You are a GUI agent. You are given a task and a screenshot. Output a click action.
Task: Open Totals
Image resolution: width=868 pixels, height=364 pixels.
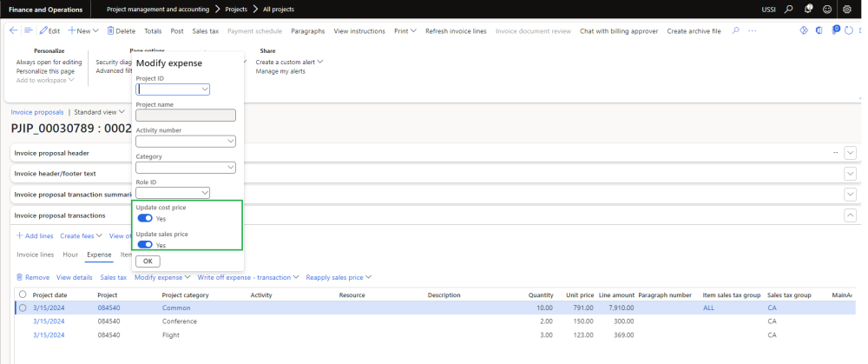(x=153, y=31)
